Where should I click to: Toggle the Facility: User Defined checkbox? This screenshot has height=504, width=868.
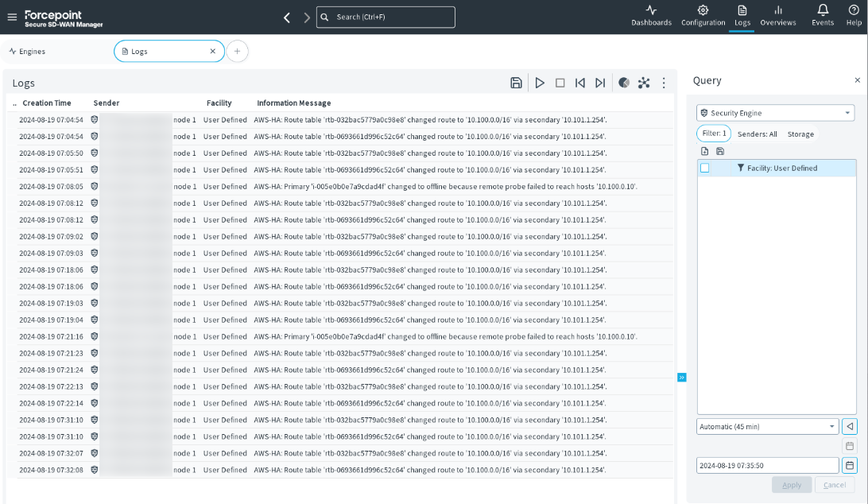(705, 168)
